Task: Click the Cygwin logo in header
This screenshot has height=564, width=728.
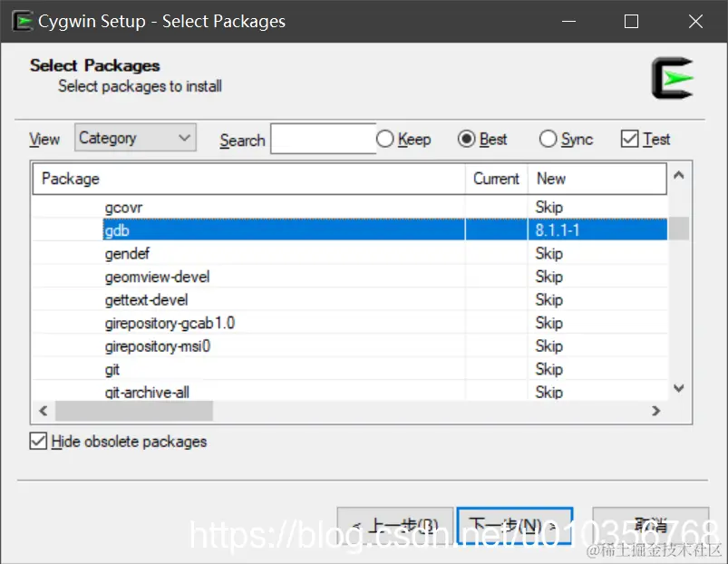Action: tap(673, 78)
